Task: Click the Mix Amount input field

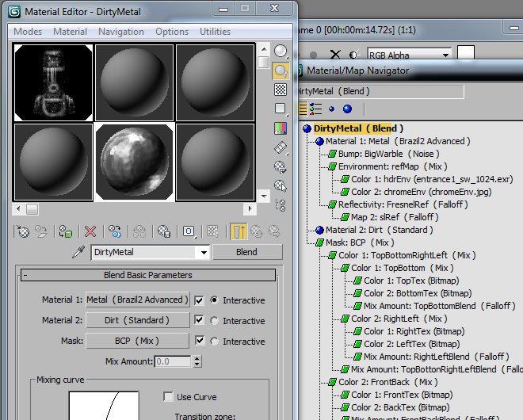Action: [173, 361]
